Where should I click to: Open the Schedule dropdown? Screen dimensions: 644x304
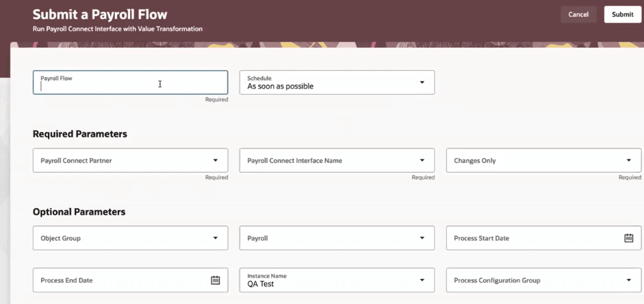337,82
